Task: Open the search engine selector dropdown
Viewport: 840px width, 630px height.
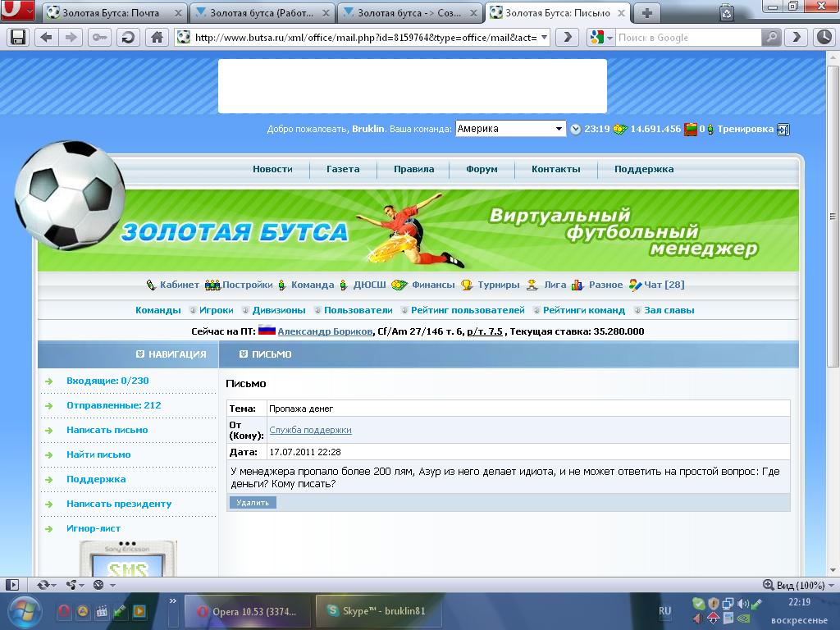Action: click(x=601, y=38)
